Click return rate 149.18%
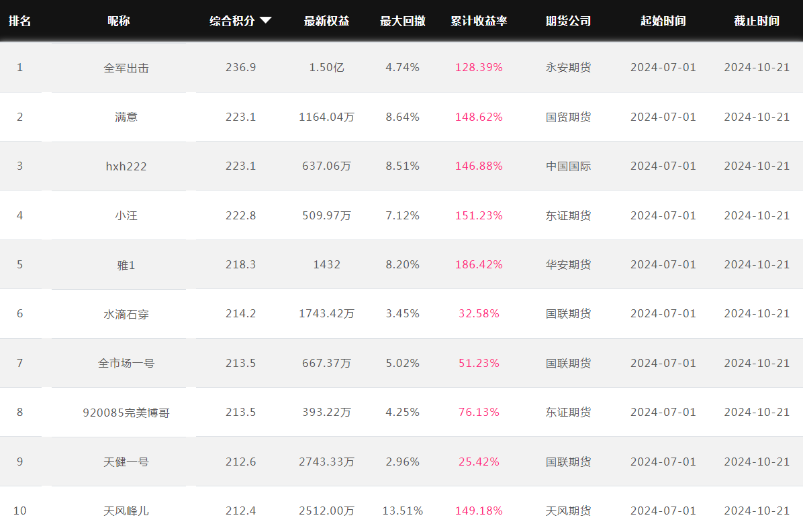The width and height of the screenshot is (803, 532). (479, 511)
